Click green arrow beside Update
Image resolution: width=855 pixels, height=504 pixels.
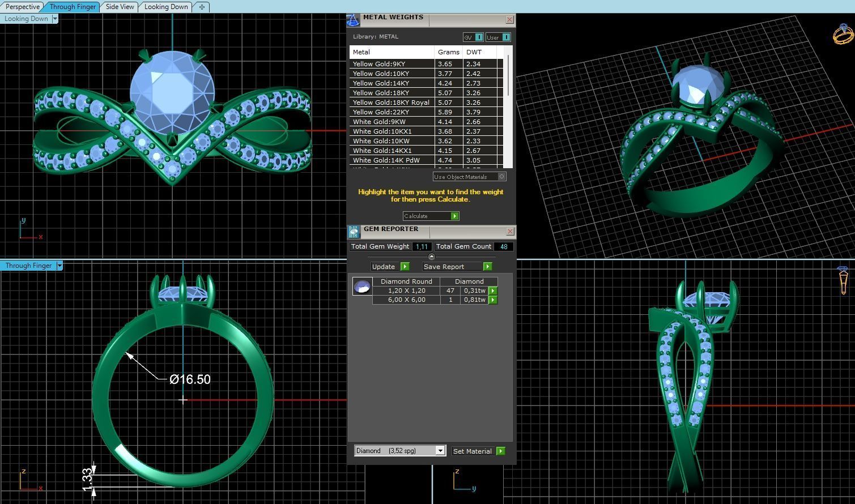pyautogui.click(x=405, y=267)
